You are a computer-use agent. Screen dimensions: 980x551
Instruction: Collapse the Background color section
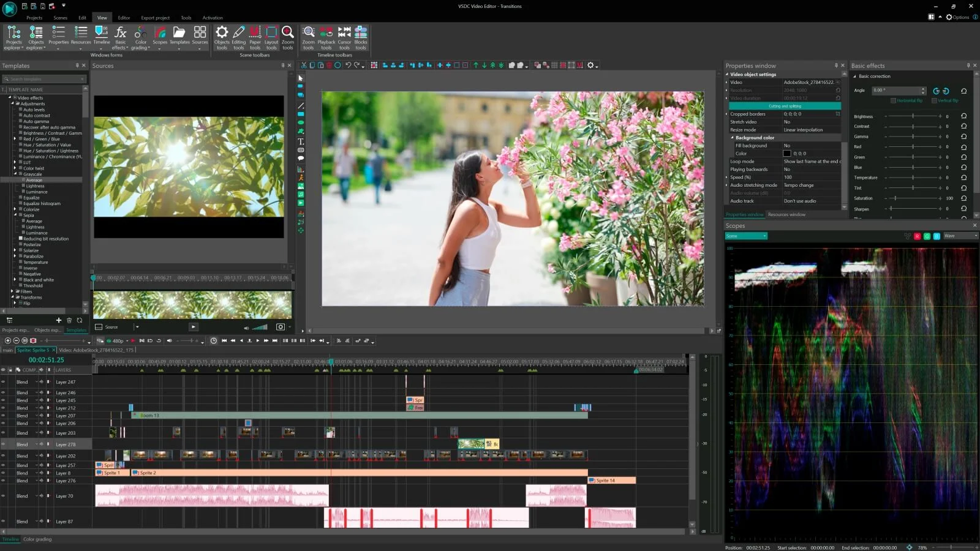733,137
